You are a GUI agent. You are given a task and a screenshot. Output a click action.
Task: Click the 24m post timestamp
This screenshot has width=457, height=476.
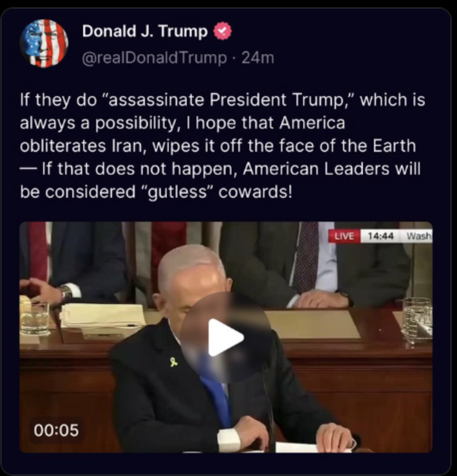click(x=258, y=58)
